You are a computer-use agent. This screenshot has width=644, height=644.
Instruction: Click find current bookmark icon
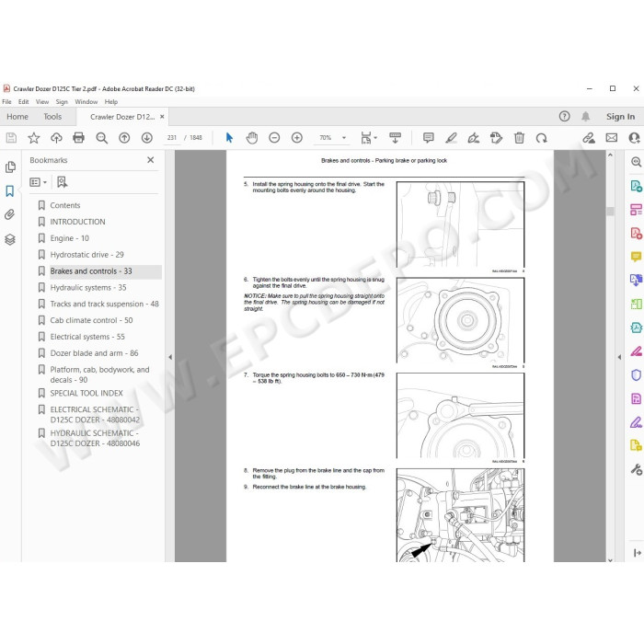(62, 182)
